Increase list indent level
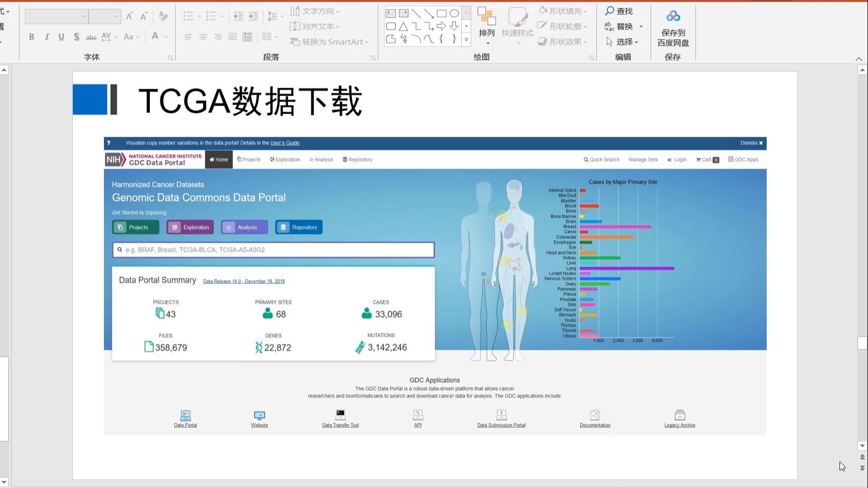The height and width of the screenshot is (488, 868). pos(253,16)
